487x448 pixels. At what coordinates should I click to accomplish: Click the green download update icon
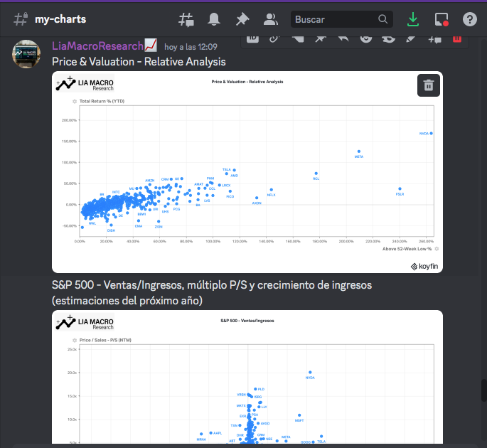tap(413, 19)
